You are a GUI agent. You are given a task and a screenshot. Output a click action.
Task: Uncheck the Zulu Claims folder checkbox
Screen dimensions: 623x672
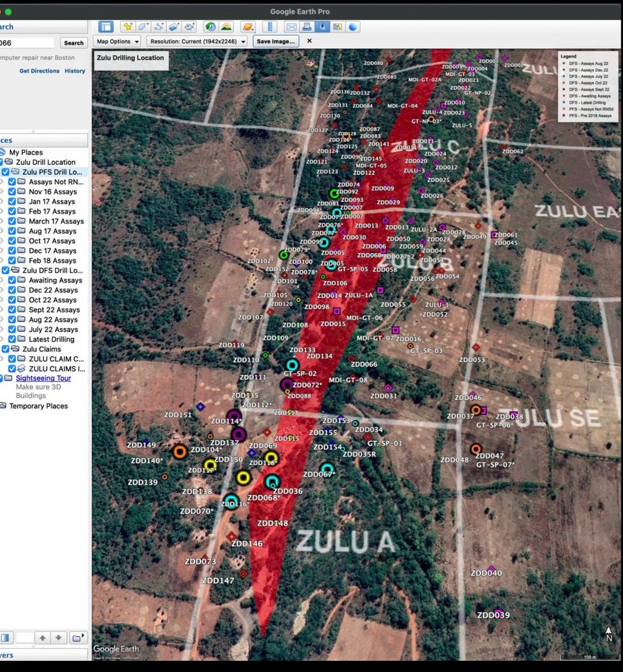(x=6, y=349)
